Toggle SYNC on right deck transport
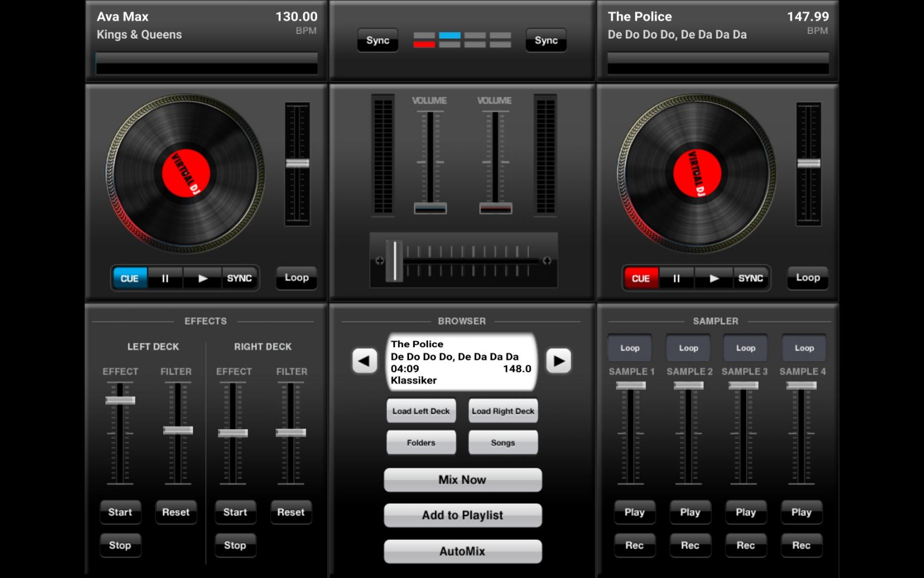The width and height of the screenshot is (924, 578). click(751, 278)
